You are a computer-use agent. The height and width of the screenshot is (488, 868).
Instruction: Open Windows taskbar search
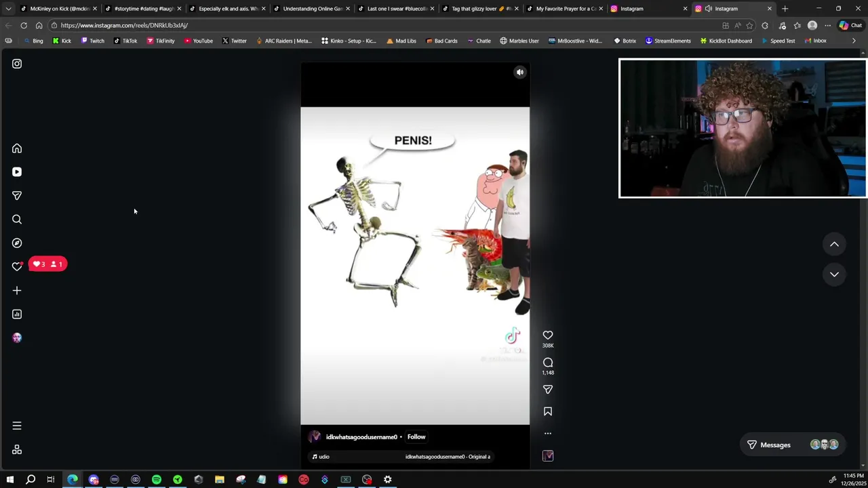[x=31, y=480]
